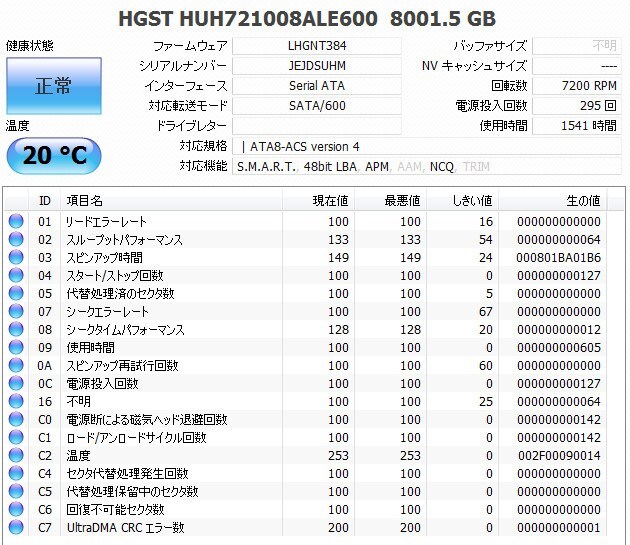Select the 回復不可能セクタ数 attribute name
The image size is (630, 545).
click(115, 510)
